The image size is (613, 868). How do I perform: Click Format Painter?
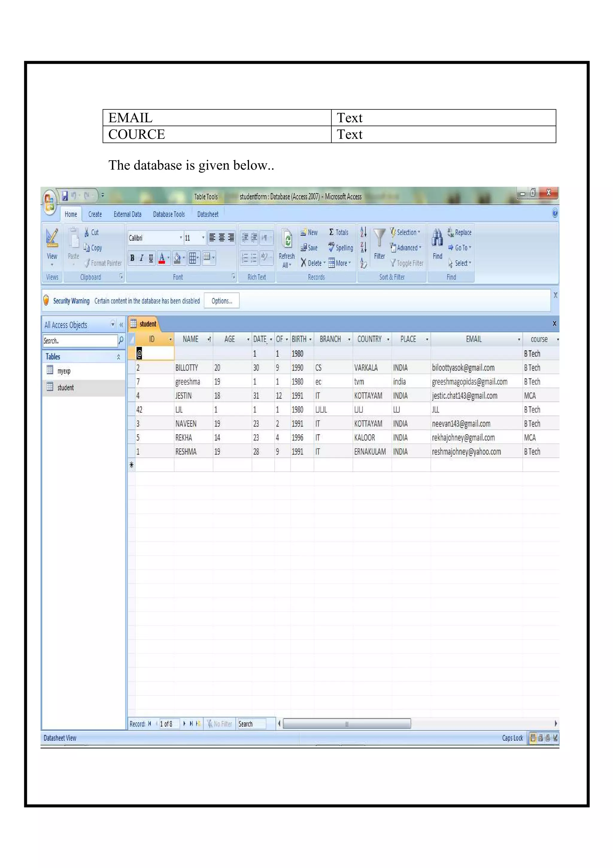click(x=103, y=263)
